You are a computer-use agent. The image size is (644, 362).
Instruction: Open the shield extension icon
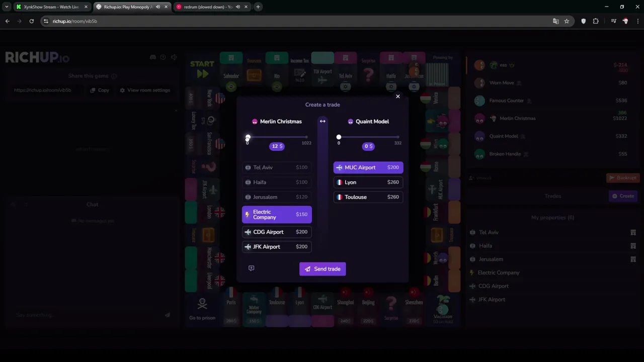[x=583, y=21]
